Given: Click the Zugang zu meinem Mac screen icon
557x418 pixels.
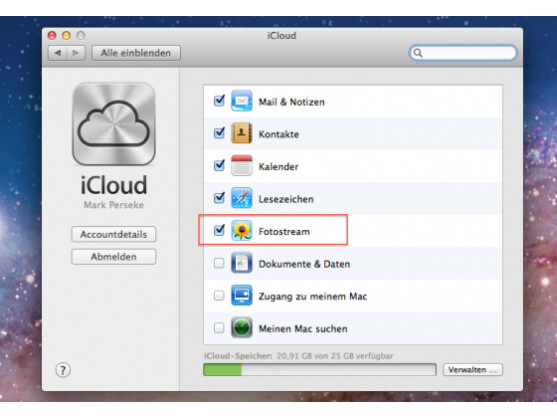Looking at the screenshot, I should pyautogui.click(x=242, y=295).
